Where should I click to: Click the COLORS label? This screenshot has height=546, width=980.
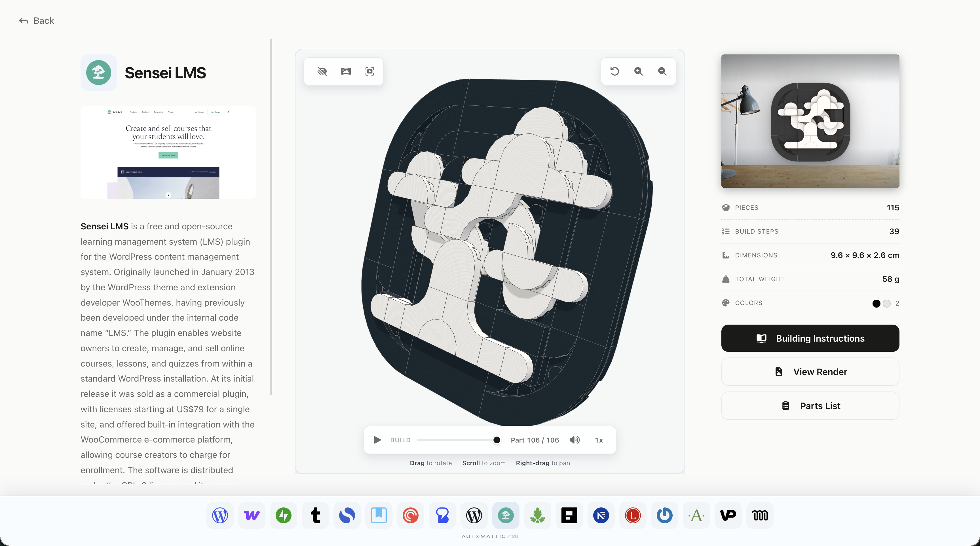click(x=748, y=303)
